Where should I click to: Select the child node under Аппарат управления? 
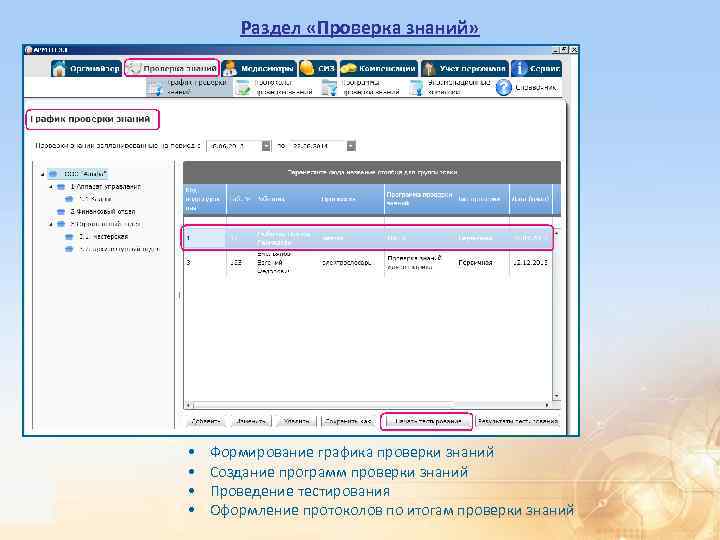pos(95,199)
